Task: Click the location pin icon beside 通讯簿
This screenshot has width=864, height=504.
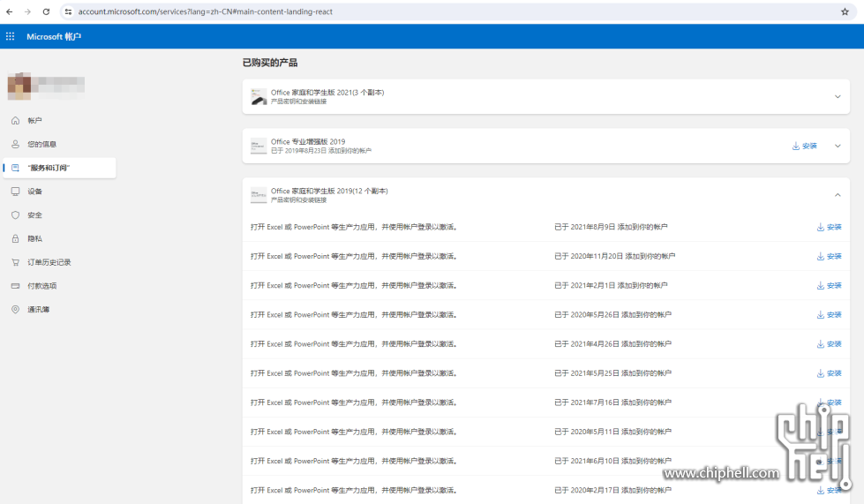Action: 15,310
